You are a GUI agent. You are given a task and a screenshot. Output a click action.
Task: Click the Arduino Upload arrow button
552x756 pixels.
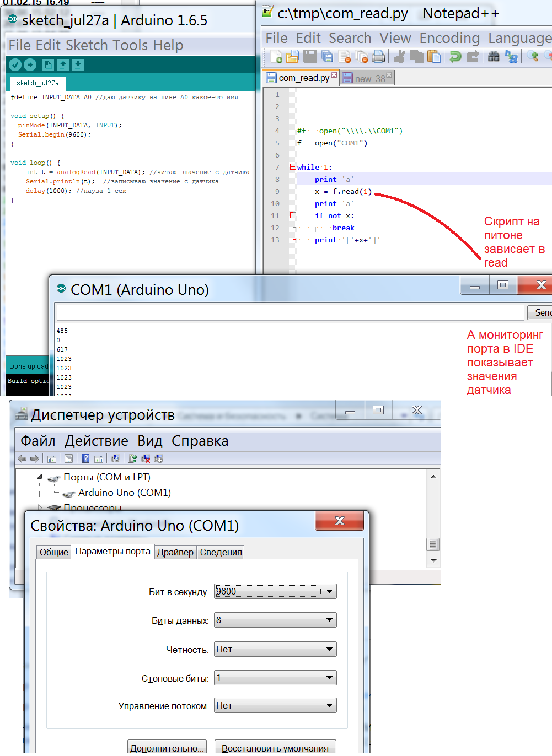pyautogui.click(x=30, y=65)
